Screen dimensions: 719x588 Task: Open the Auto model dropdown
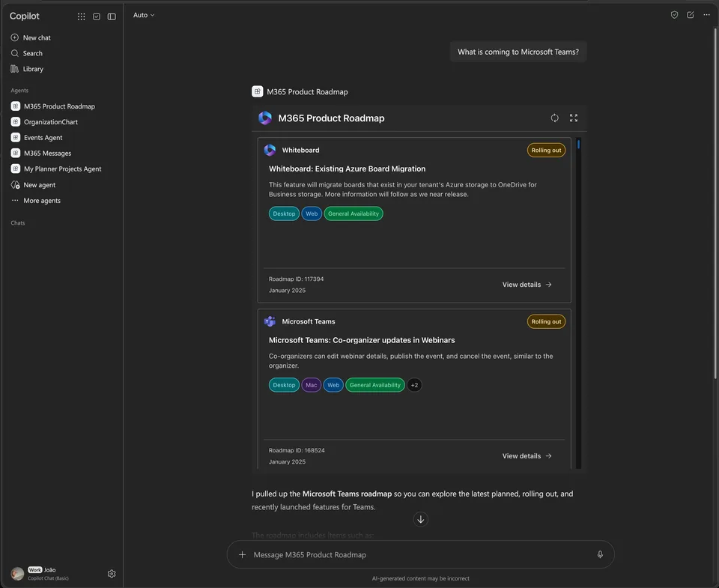(144, 15)
